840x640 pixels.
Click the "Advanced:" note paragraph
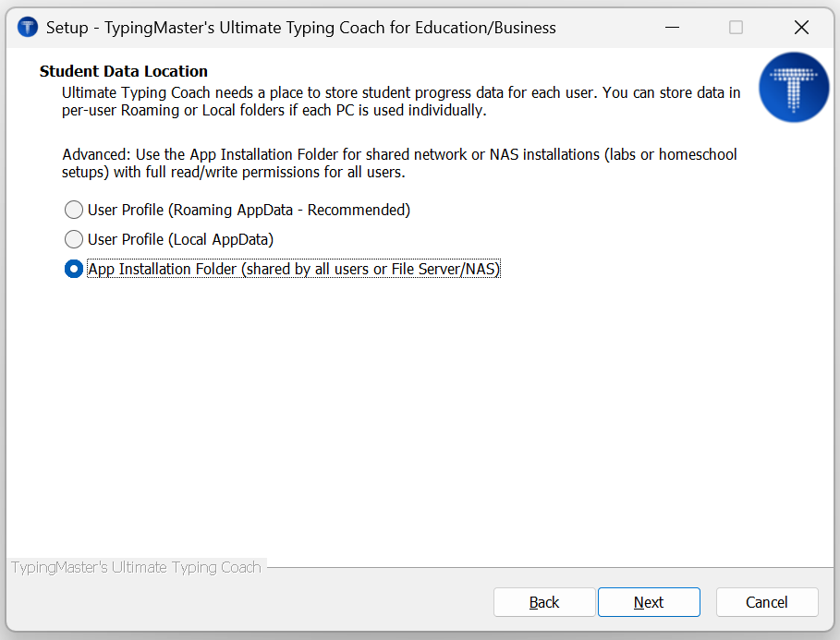pos(399,163)
